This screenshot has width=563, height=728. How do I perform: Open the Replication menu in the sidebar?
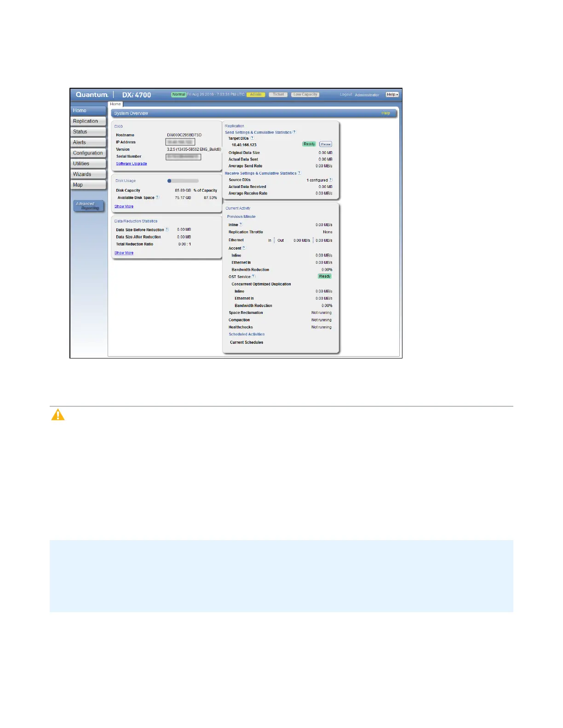pyautogui.click(x=88, y=121)
